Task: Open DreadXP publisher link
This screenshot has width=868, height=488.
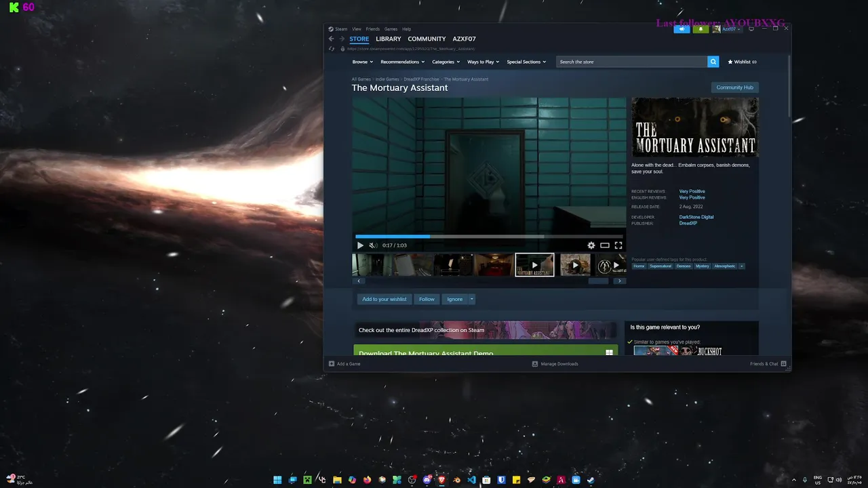Action: point(688,223)
